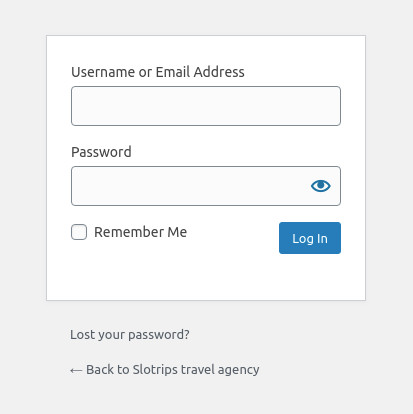413x414 pixels.
Task: Click the pupil of the blue eye icon
Action: tap(321, 185)
